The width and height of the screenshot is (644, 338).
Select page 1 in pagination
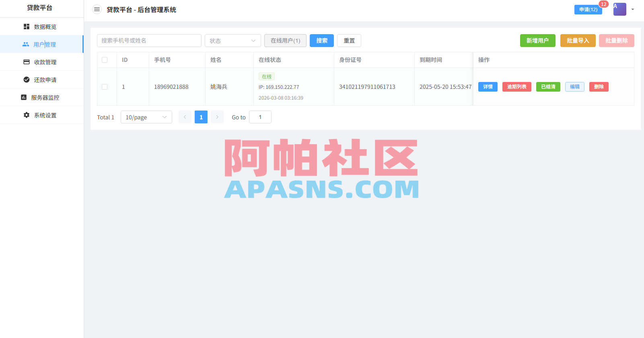(201, 117)
